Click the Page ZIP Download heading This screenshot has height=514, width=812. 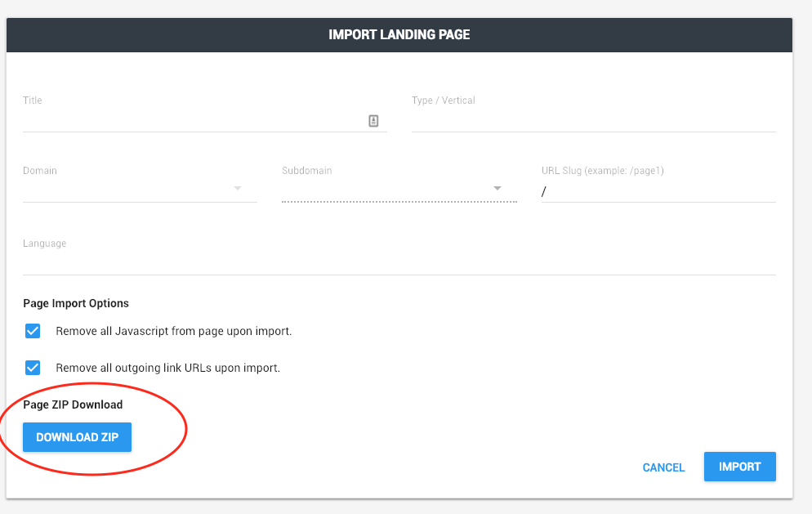coord(73,404)
